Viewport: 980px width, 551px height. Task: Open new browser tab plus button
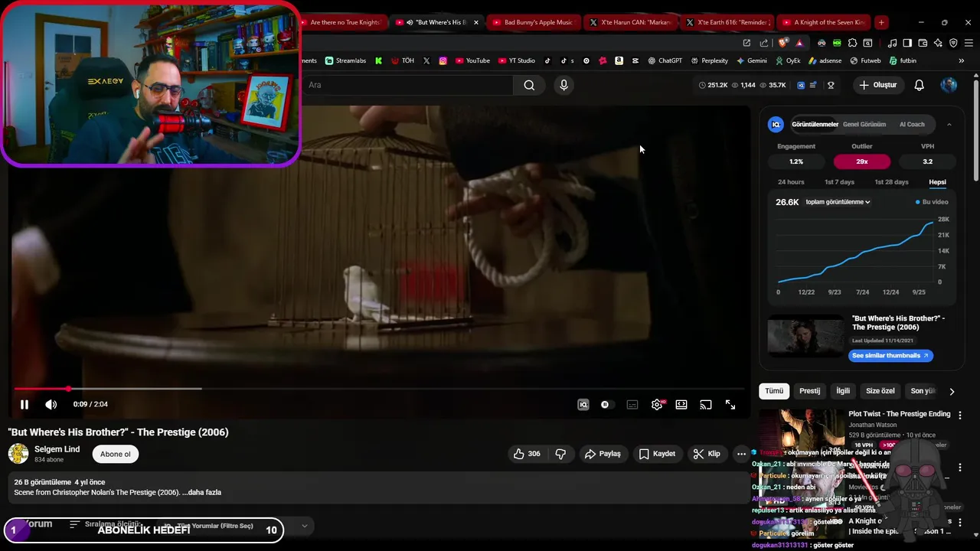[881, 22]
